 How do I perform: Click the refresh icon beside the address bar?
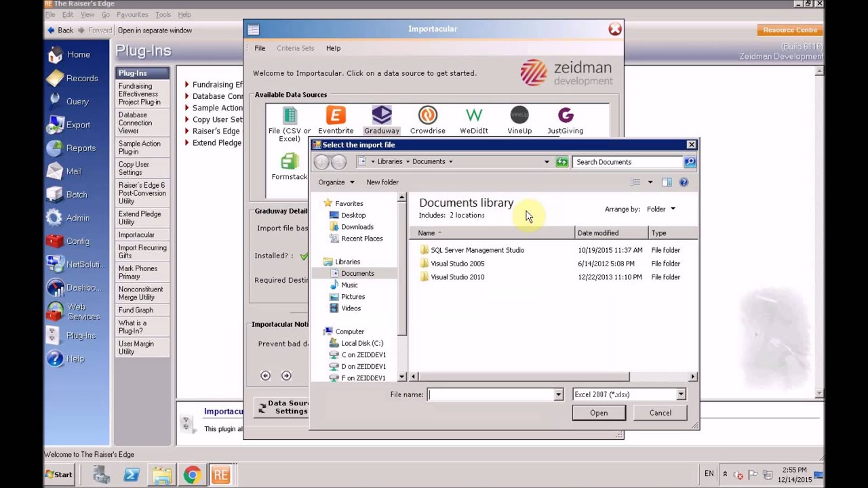pos(561,162)
